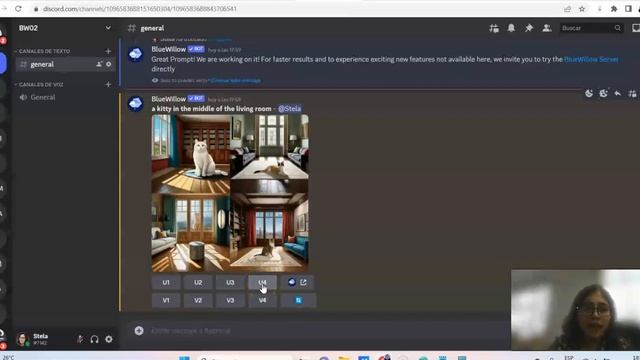640x360 pixels.
Task: Open notification settings bell icon
Action: pyautogui.click(x=511, y=28)
